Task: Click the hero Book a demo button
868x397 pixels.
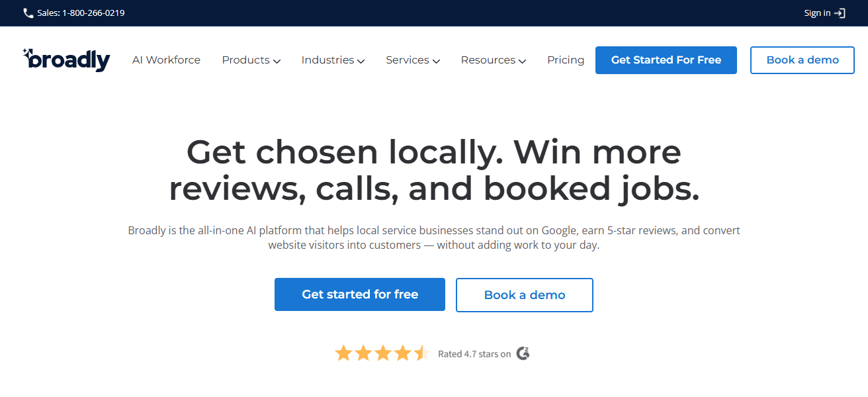Action: pos(525,295)
